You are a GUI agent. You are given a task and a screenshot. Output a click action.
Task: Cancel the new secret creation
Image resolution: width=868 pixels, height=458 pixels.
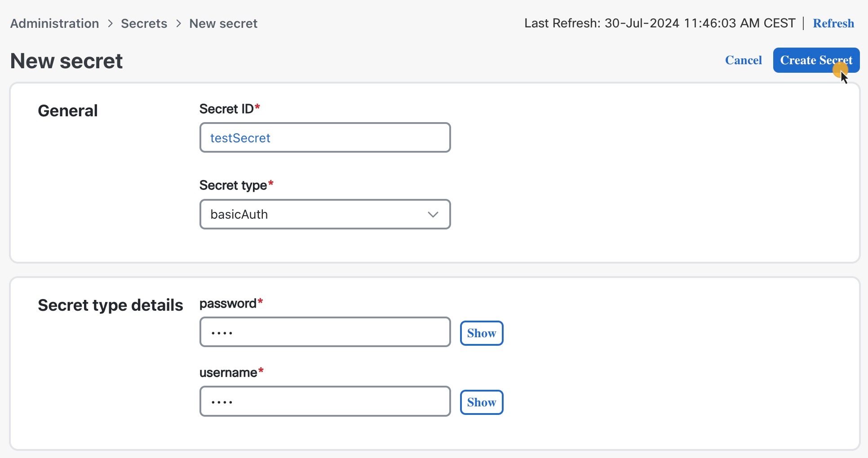[743, 60]
